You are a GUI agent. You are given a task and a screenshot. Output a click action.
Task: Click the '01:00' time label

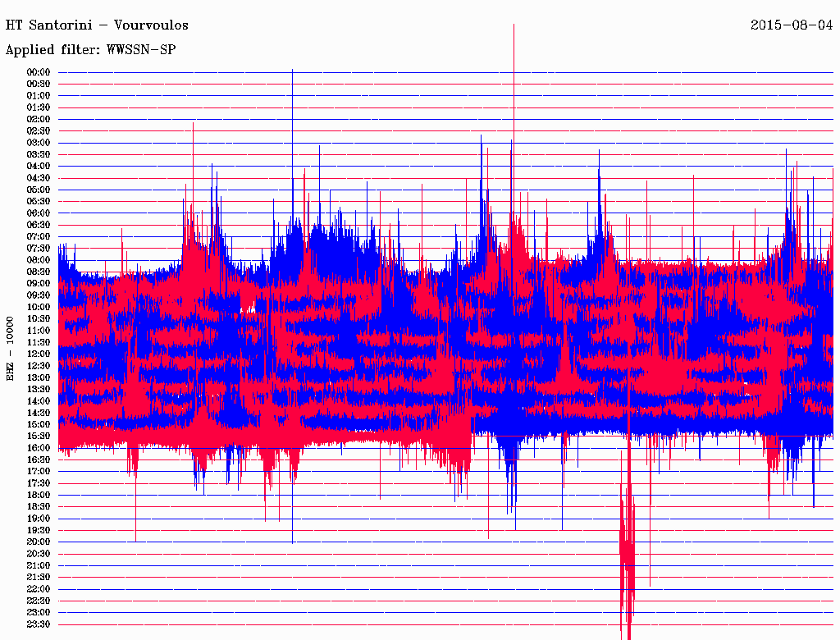click(x=39, y=96)
